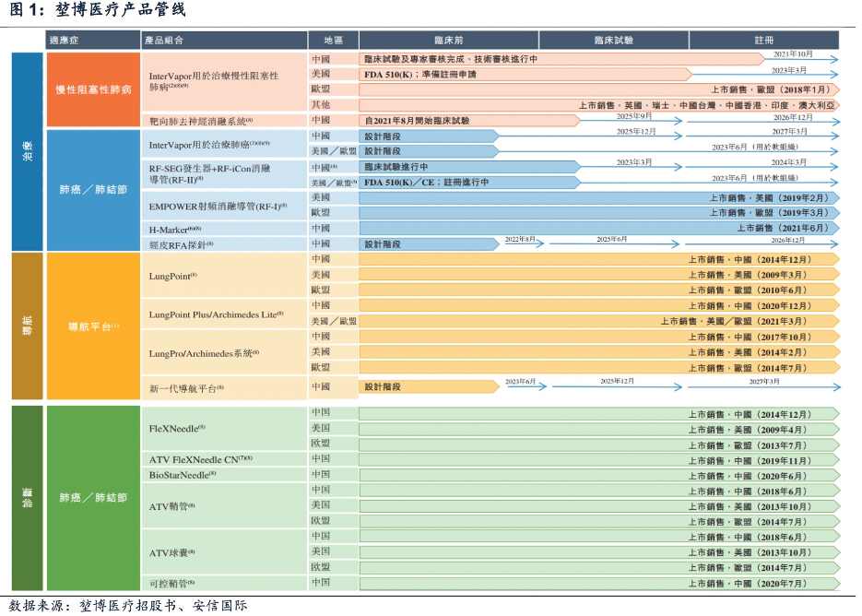Click the 2021年10月 registration date

793,53
